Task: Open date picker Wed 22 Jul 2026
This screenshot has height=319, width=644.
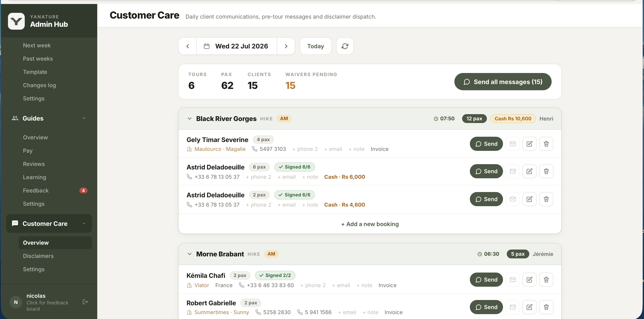Action: (236, 46)
